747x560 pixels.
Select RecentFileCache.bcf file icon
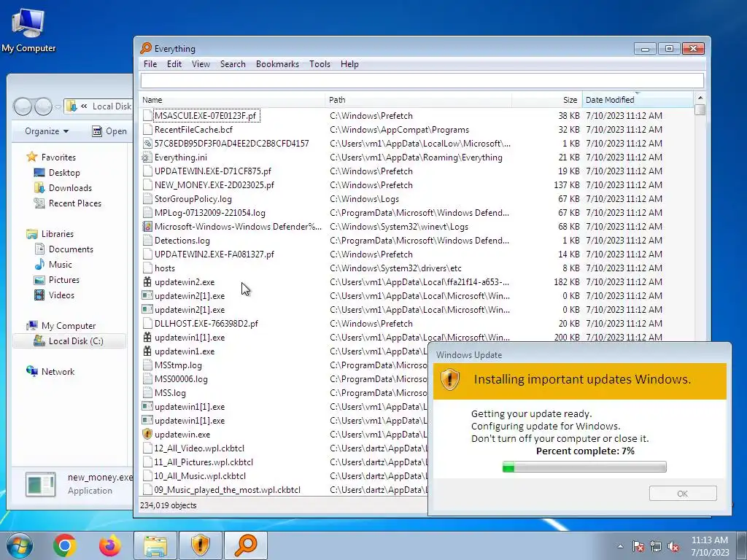coord(147,130)
